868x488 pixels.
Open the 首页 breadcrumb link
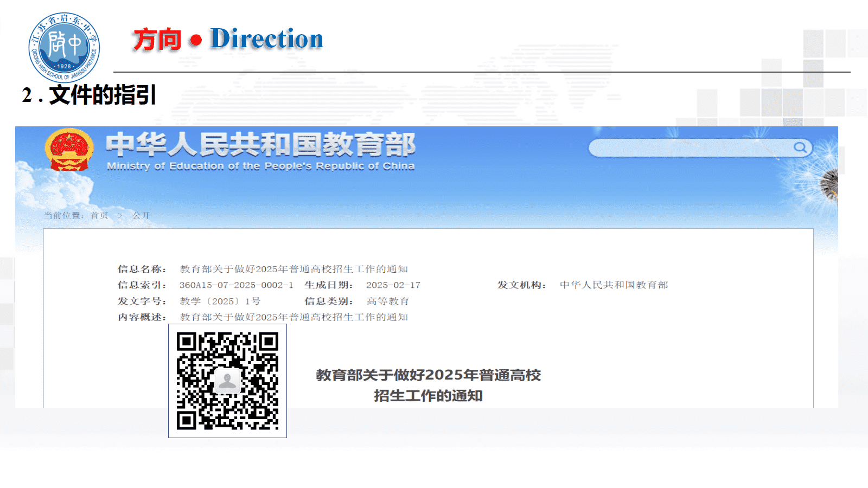(x=99, y=215)
